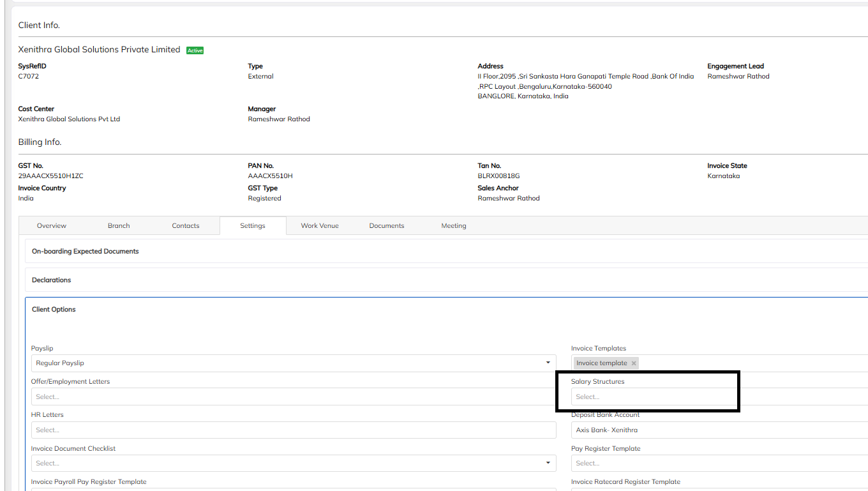The image size is (868, 491).
Task: Open the Branch tab
Action: (x=119, y=226)
